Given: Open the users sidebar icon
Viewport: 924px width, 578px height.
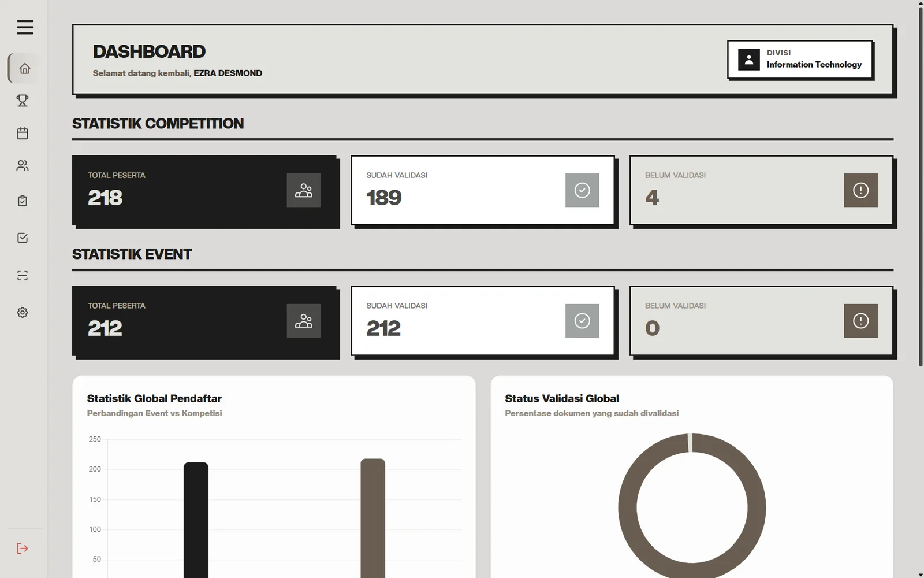Looking at the screenshot, I should pos(23,166).
